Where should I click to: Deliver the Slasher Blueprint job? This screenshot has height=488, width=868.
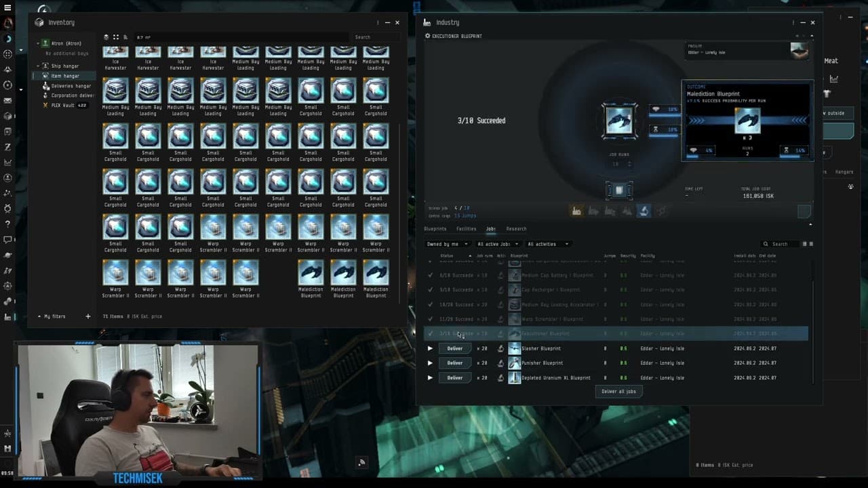[x=455, y=348]
